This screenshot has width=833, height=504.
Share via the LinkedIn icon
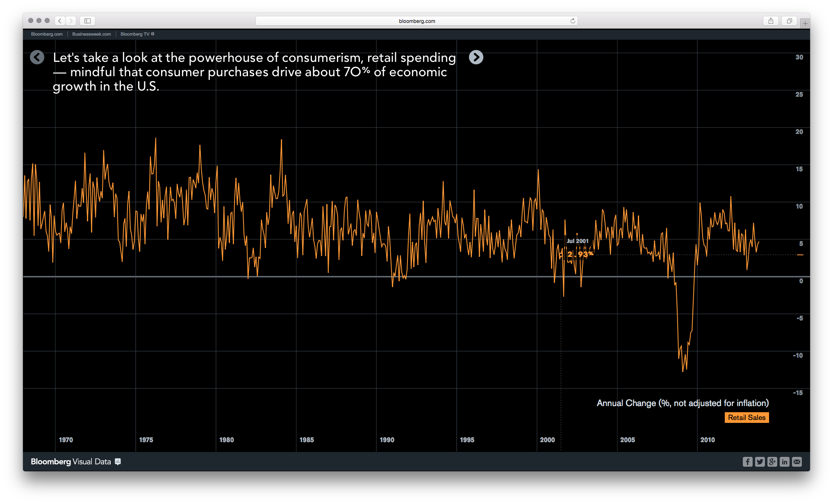coord(785,462)
